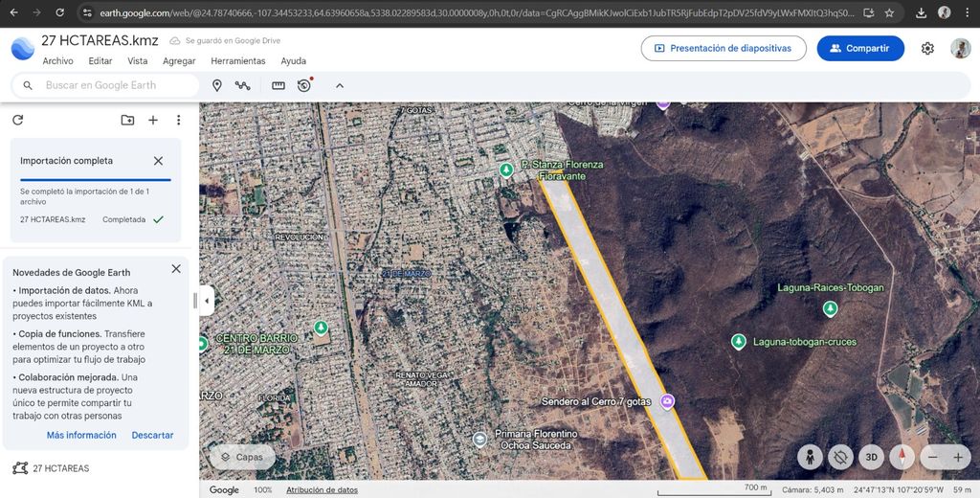Screen dimensions: 980x498
Task: Click the Sendero al Cerro 7 gotas camera marker
Action: pyautogui.click(x=667, y=401)
